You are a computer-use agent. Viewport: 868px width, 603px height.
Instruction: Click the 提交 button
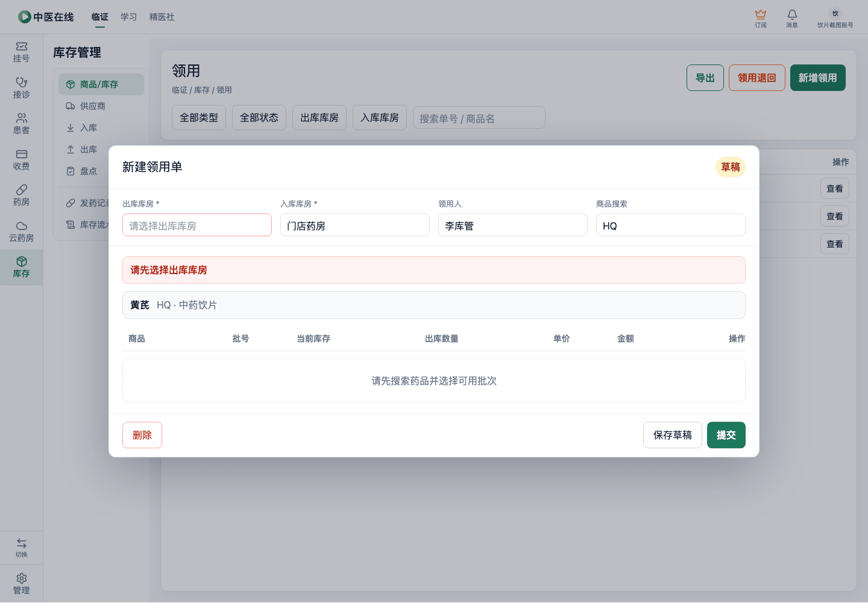tap(726, 435)
